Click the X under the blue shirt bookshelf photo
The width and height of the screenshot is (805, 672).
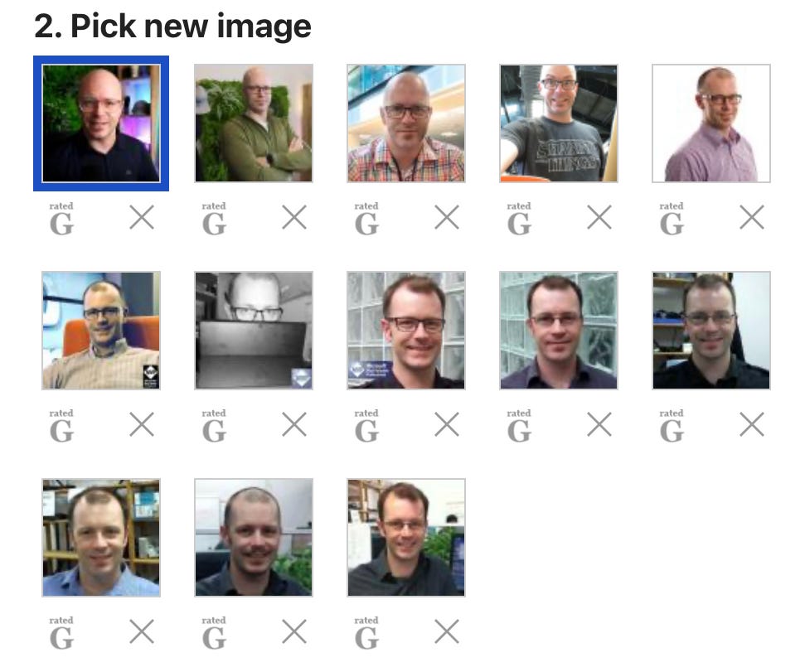click(x=142, y=631)
